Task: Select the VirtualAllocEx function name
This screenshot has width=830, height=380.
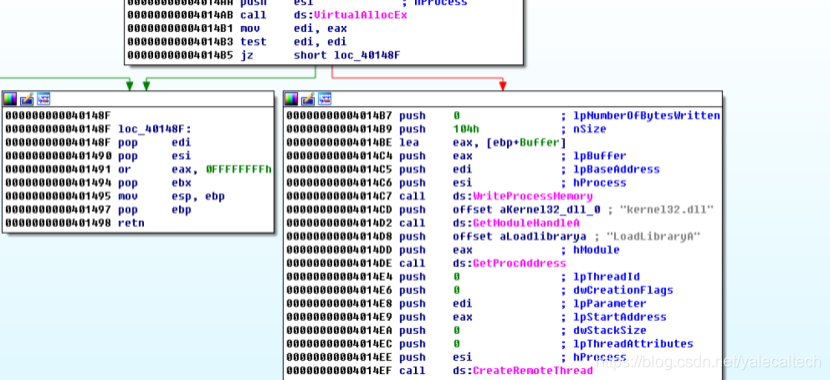Action: [360, 15]
